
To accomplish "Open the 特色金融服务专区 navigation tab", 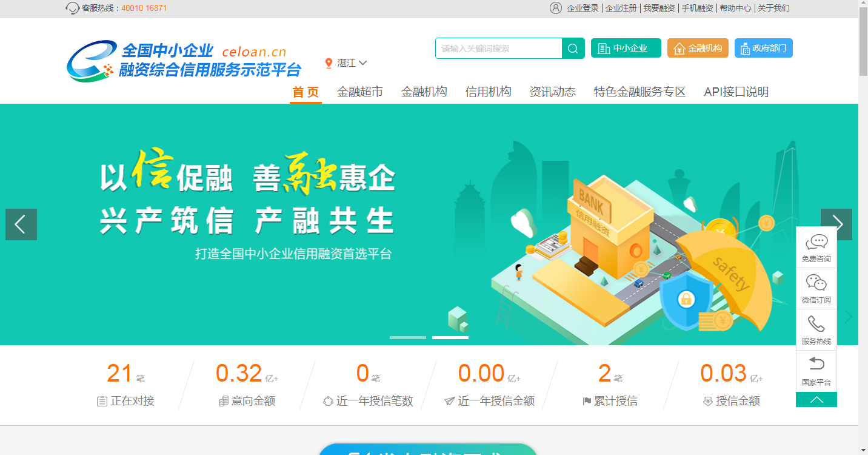I will pyautogui.click(x=639, y=92).
